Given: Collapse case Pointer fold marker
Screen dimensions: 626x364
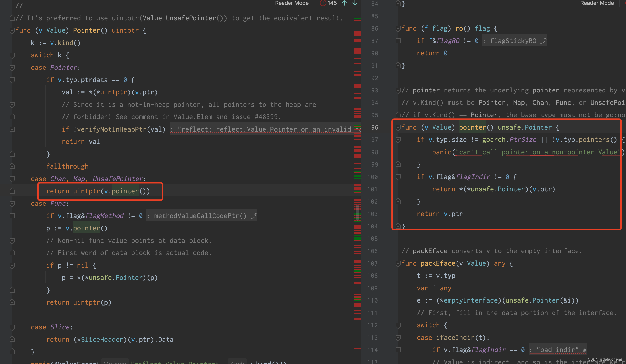Looking at the screenshot, I should [x=12, y=68].
